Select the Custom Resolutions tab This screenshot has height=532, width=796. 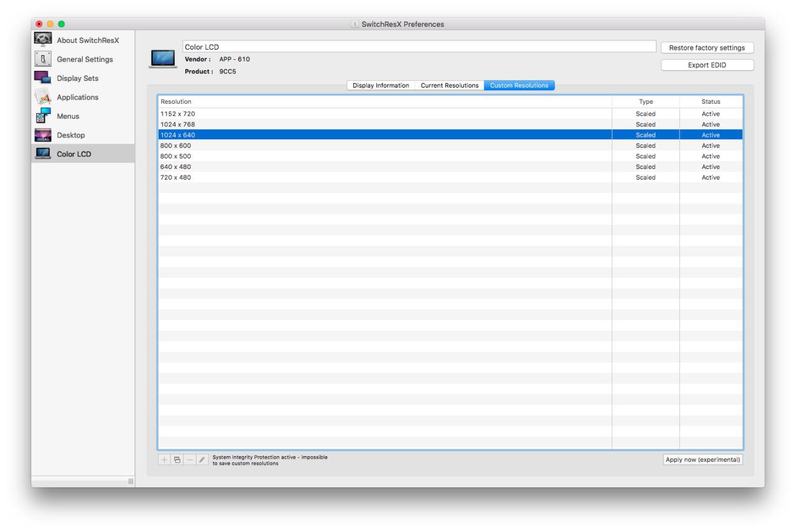519,85
